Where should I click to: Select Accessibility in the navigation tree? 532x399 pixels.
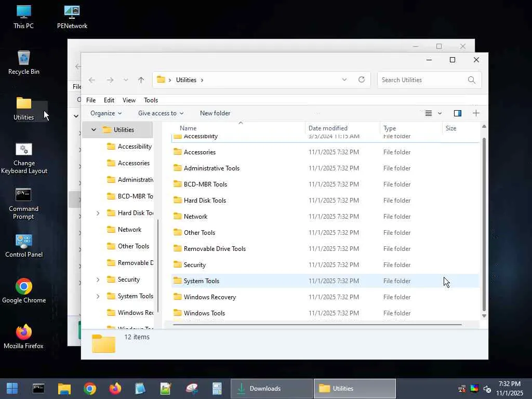click(129, 146)
